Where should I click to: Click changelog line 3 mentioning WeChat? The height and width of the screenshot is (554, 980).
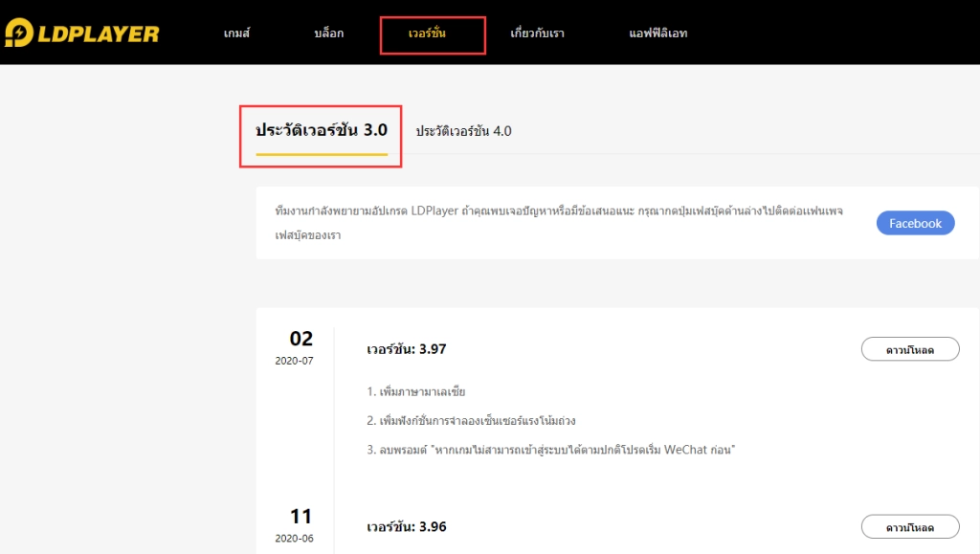[x=550, y=450]
